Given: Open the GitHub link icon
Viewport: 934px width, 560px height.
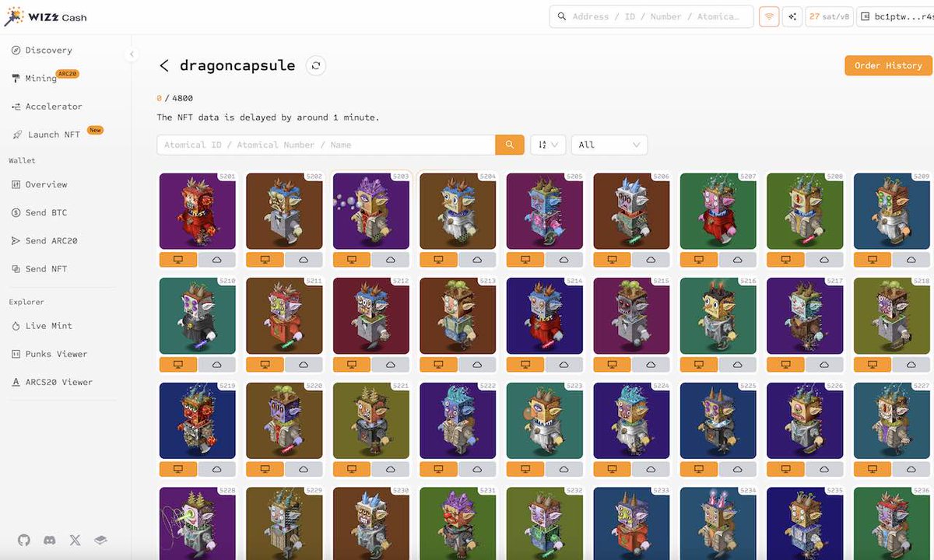Looking at the screenshot, I should 23,540.
